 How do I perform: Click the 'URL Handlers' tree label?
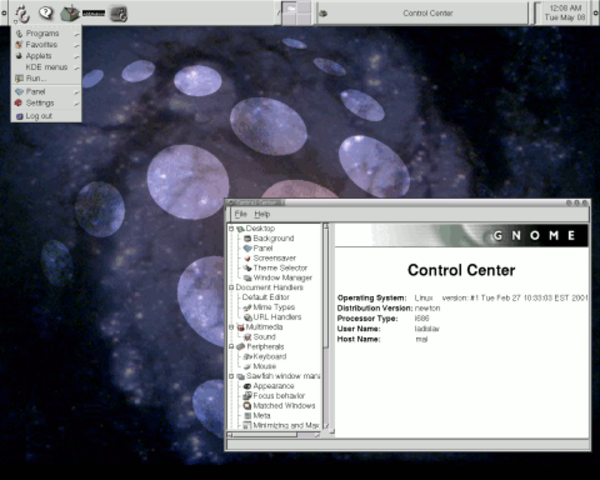277,317
